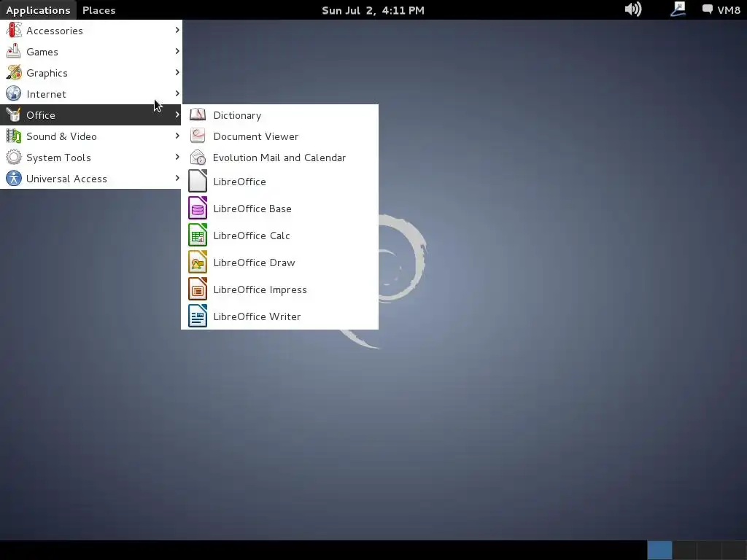This screenshot has height=560, width=747.
Task: Launch LibreOffice Impress
Action: pos(279,289)
